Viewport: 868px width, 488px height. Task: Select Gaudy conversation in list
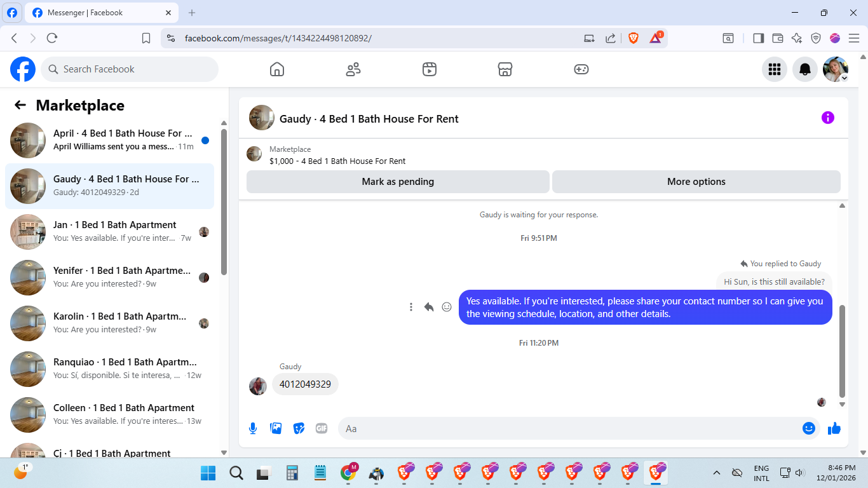[109, 186]
